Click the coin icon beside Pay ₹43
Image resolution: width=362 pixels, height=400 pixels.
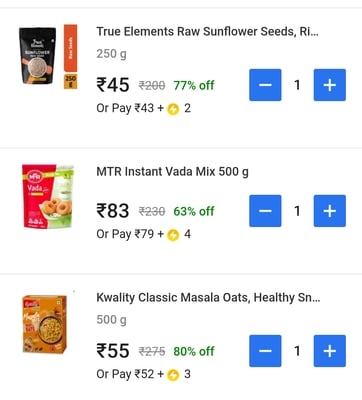click(173, 109)
